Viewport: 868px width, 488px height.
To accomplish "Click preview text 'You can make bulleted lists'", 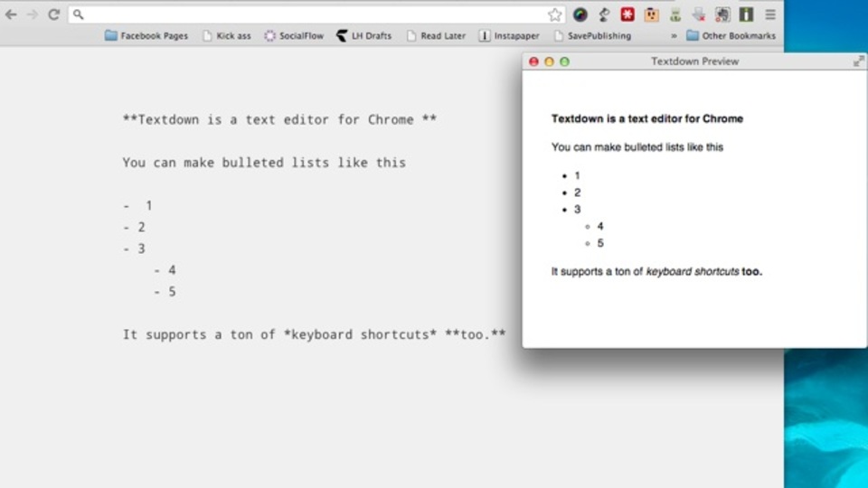I will click(x=637, y=147).
